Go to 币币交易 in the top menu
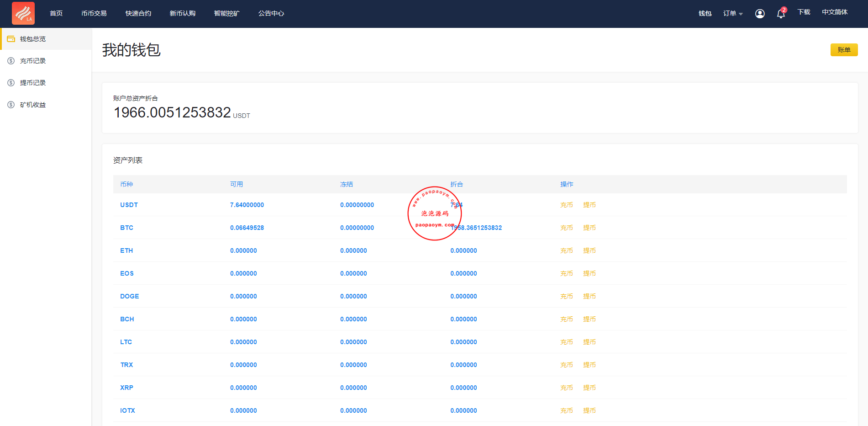 pos(94,14)
